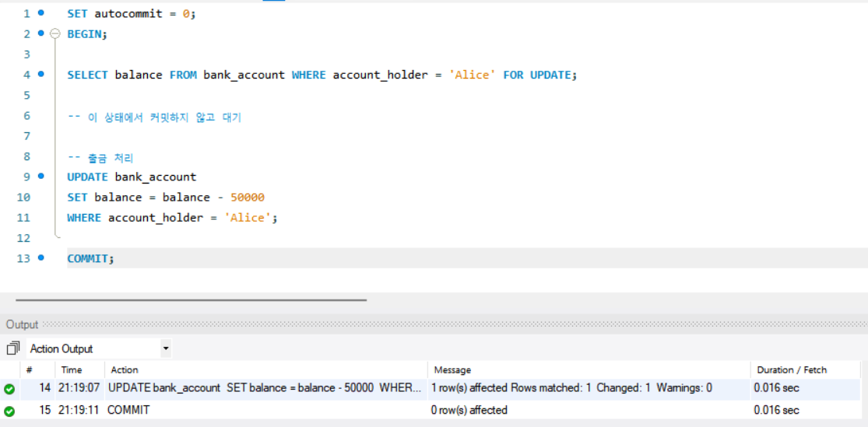Click the '1 row(s) affected Rows matched' message

(x=571, y=388)
